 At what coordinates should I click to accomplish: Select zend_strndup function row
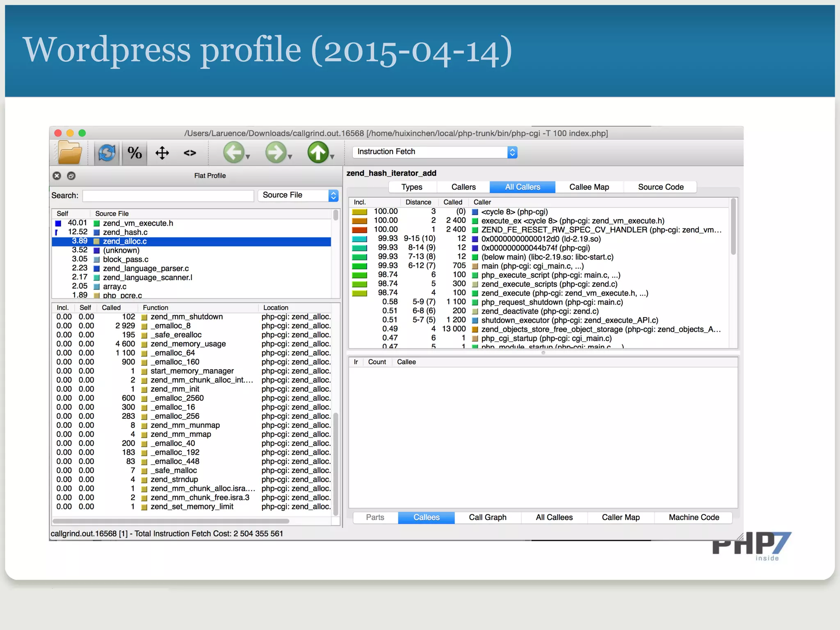192,479
